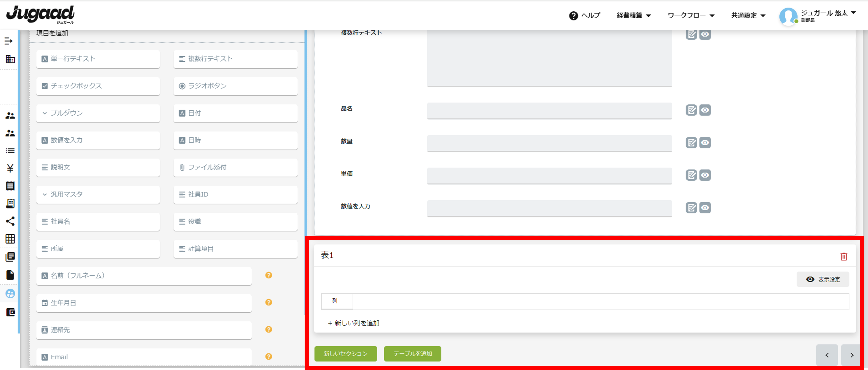
Task: Open help for 生年月日 item
Action: click(268, 302)
